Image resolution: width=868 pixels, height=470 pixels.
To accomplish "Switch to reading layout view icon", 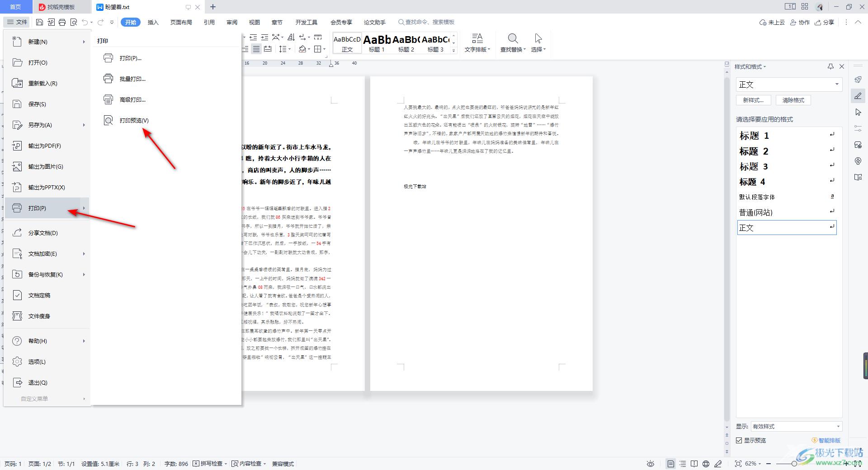I will 694,464.
